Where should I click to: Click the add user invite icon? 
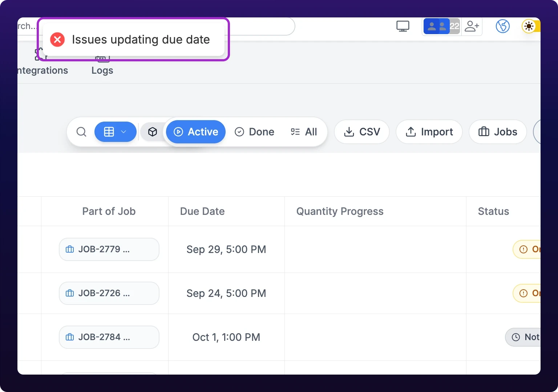[x=472, y=26]
